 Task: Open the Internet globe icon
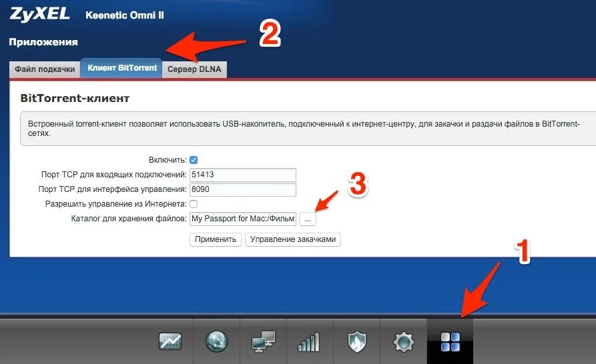[x=217, y=341]
